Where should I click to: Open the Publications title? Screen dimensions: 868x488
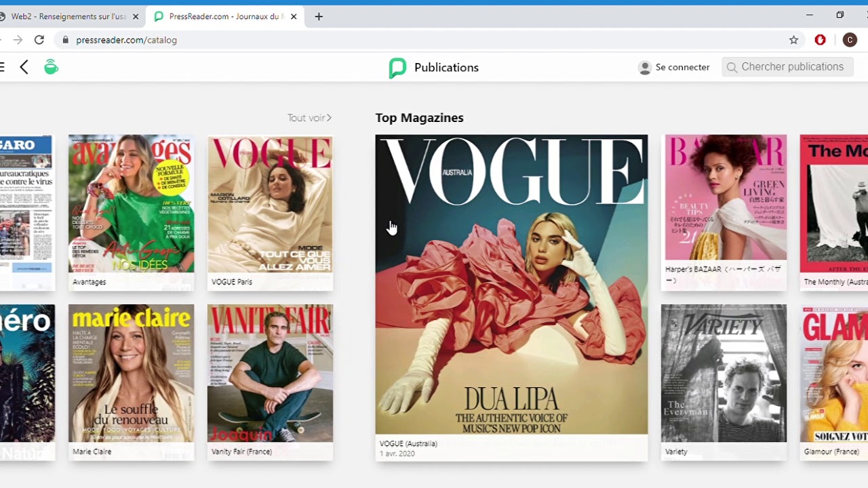pos(446,68)
